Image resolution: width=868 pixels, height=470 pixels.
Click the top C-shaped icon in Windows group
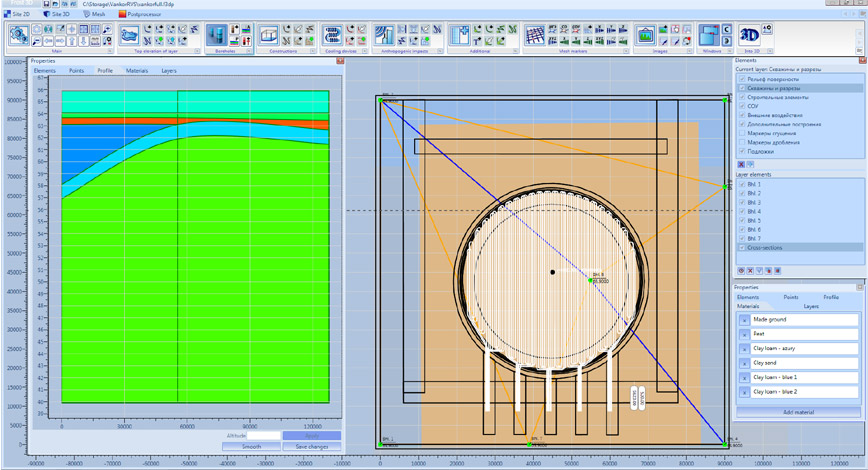pyautogui.click(x=726, y=29)
